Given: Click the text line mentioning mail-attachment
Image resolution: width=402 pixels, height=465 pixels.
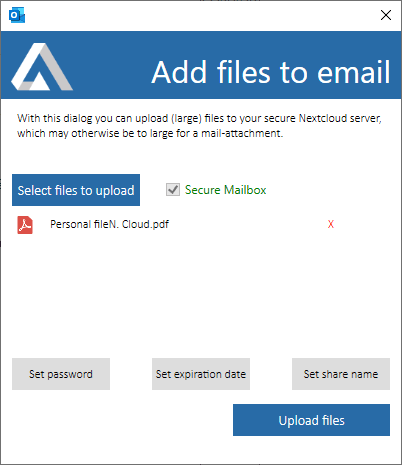Looking at the screenshot, I should tap(150, 133).
